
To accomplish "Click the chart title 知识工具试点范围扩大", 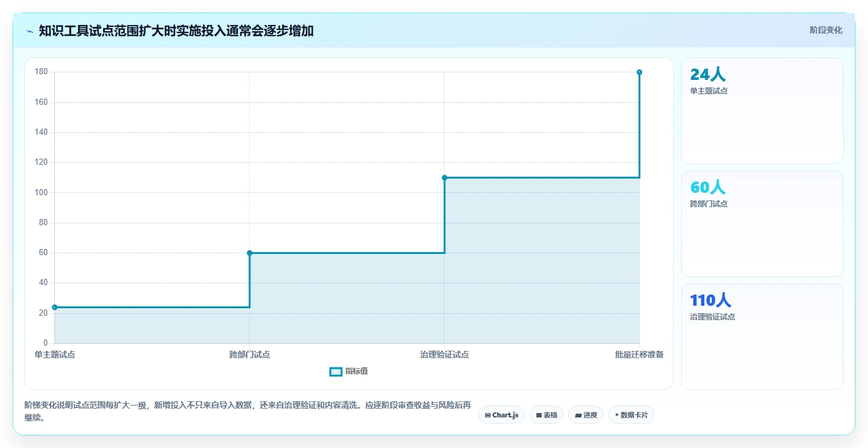I will click(176, 31).
